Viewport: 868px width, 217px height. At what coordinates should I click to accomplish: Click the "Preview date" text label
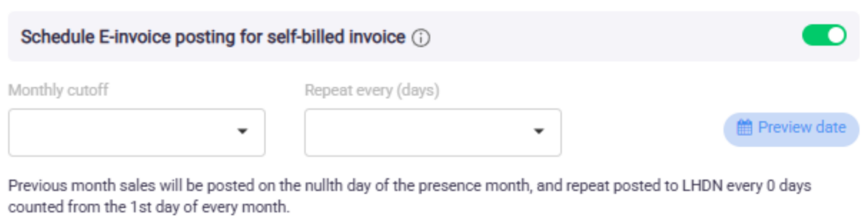tap(801, 128)
